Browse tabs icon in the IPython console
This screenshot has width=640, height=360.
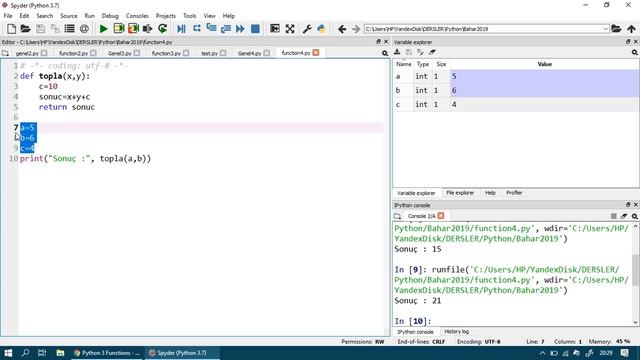pyautogui.click(x=398, y=216)
